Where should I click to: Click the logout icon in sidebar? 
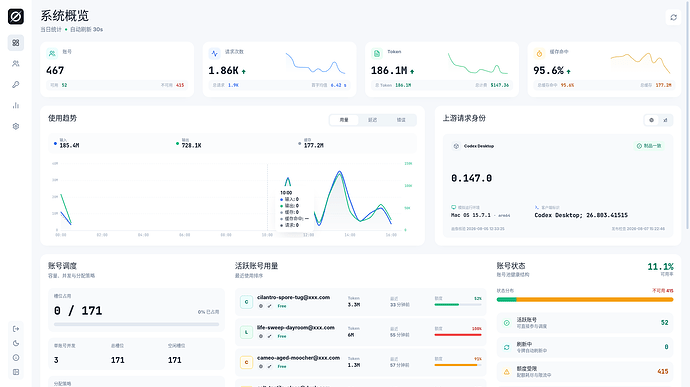(x=16, y=329)
